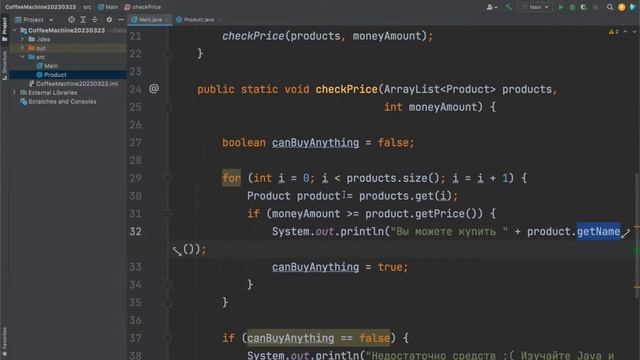Toggle the Project tool window side tab
Screen dimensions: 640x360
tap(4, 29)
